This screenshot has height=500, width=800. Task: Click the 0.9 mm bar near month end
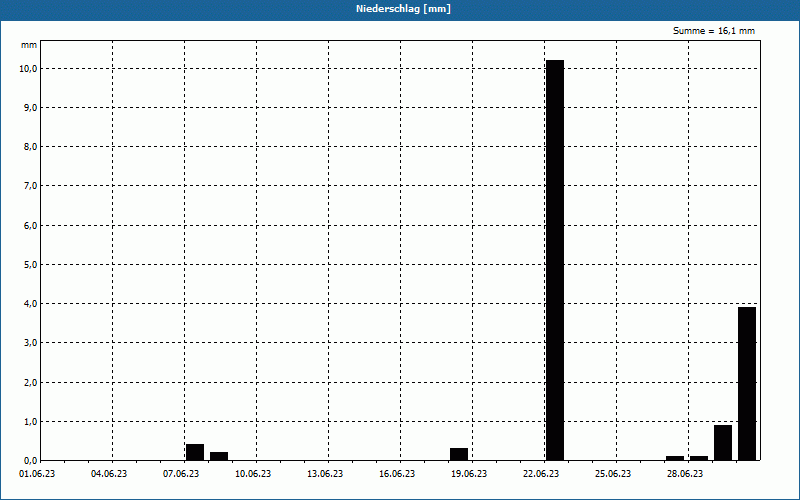tap(723, 443)
